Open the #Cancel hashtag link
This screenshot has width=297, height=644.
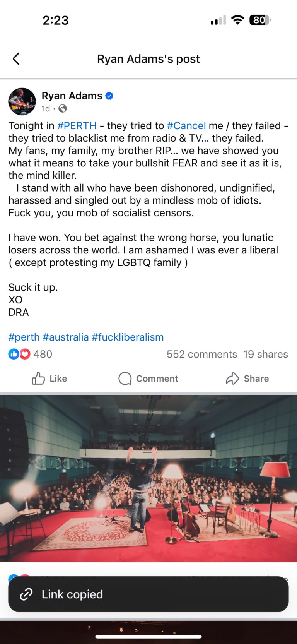[x=186, y=126]
